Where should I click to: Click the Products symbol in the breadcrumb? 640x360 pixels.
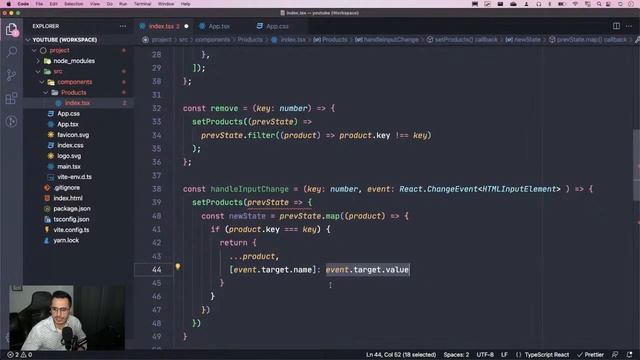click(330, 40)
